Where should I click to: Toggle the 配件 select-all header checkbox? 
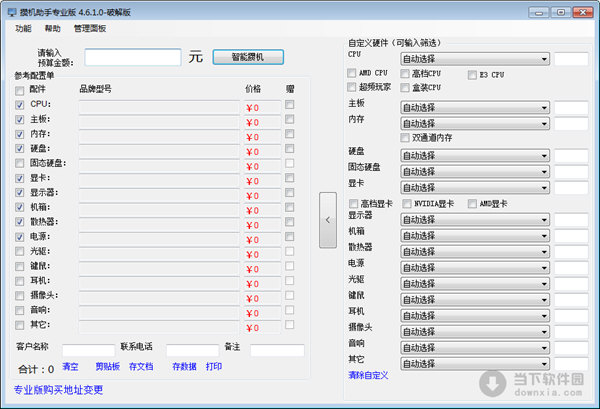pos(20,91)
